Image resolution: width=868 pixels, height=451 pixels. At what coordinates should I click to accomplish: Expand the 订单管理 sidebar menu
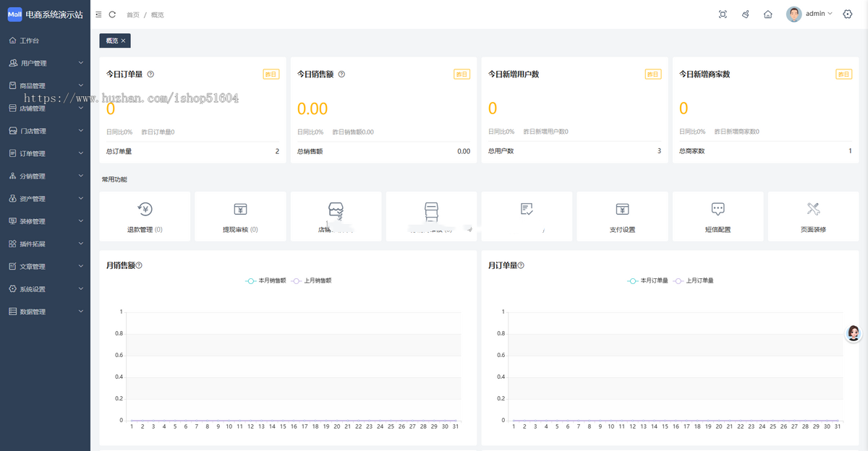[45, 153]
